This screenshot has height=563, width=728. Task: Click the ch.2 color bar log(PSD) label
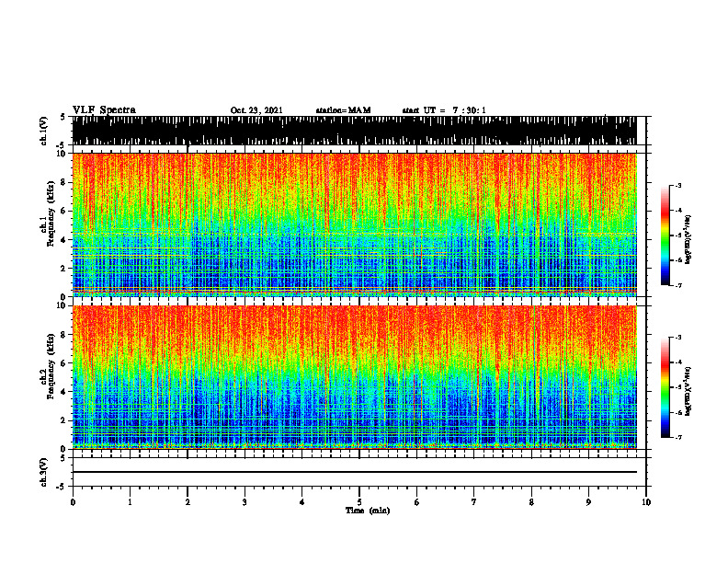pos(688,391)
